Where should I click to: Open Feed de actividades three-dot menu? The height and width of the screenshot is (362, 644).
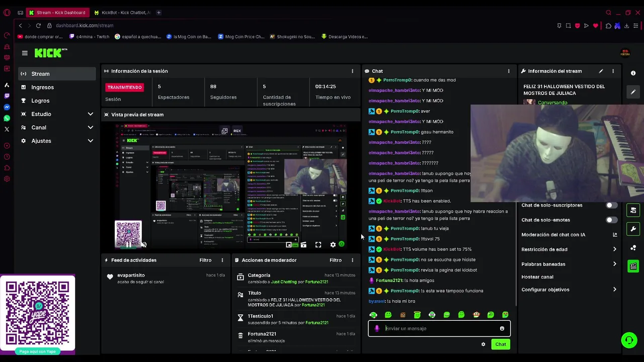point(222,260)
